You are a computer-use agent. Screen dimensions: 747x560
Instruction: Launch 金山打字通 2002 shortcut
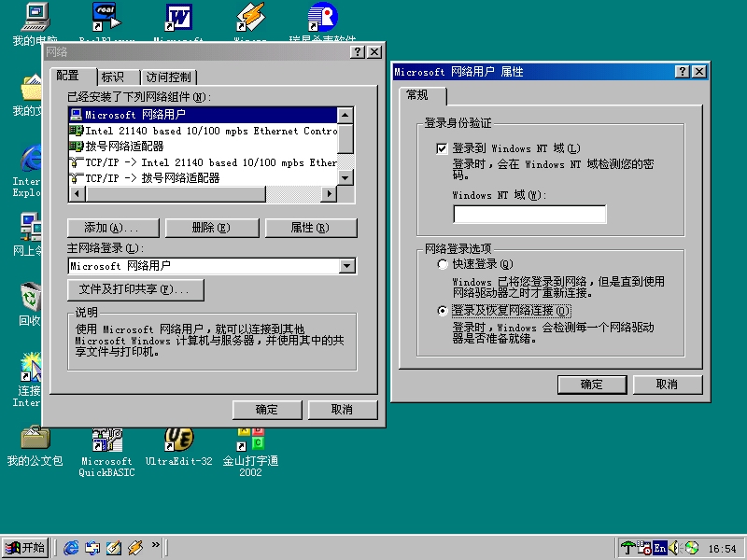point(250,439)
